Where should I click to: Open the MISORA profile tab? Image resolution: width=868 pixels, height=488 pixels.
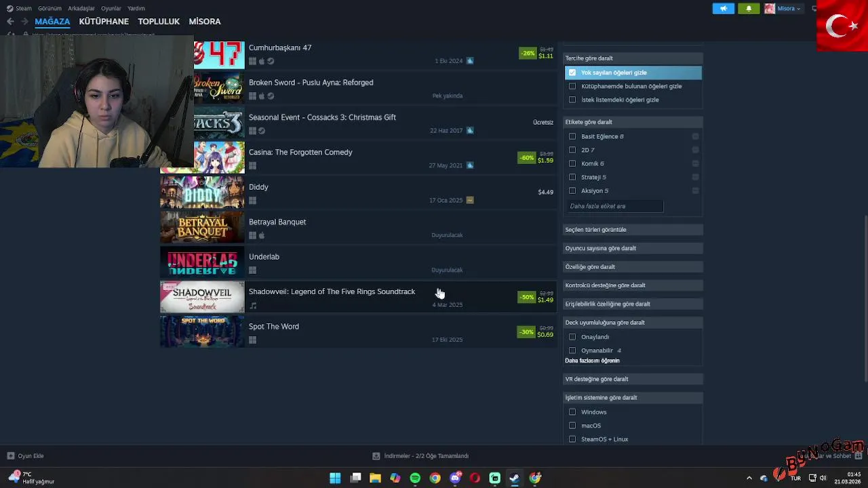tap(205, 22)
